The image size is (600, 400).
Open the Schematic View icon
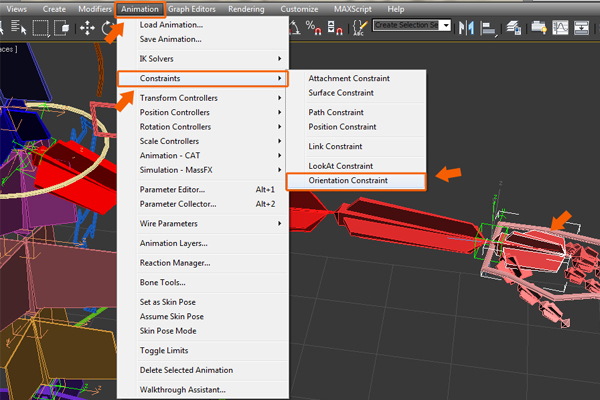click(582, 28)
